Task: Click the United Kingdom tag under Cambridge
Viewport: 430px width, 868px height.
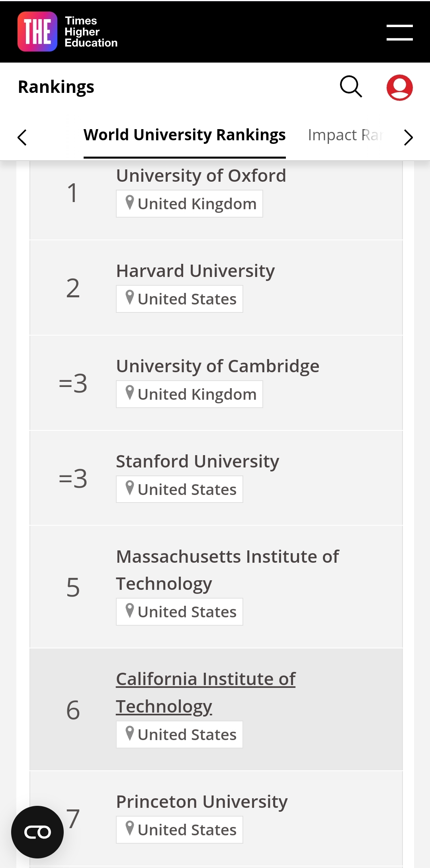Action: coord(190,394)
